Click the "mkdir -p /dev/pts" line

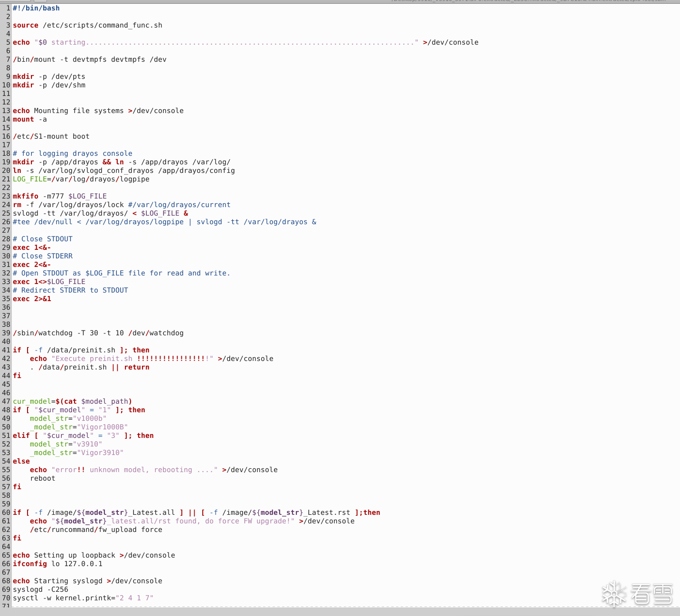click(49, 76)
